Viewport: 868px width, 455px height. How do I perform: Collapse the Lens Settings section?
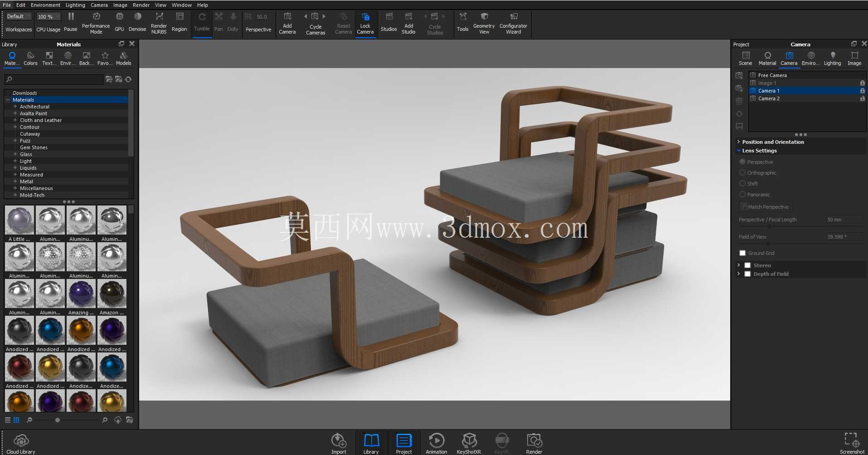click(x=738, y=151)
